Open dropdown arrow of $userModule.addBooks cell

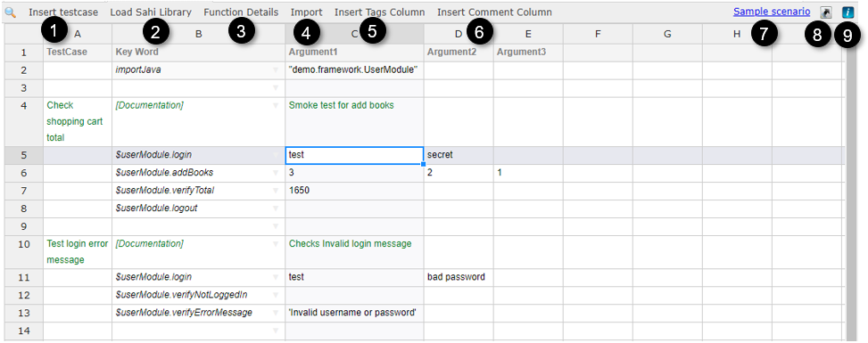276,173
